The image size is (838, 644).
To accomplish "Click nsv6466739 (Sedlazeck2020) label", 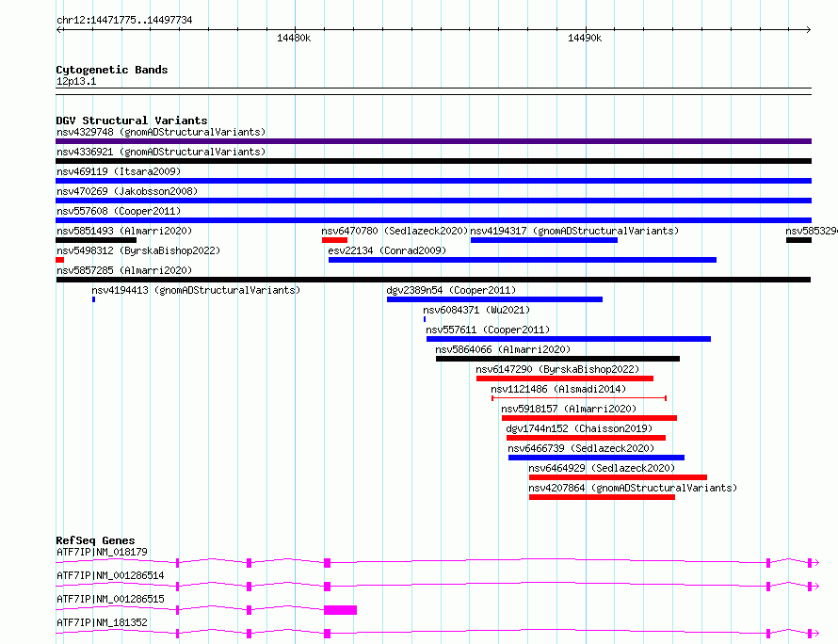I will click(x=581, y=448).
